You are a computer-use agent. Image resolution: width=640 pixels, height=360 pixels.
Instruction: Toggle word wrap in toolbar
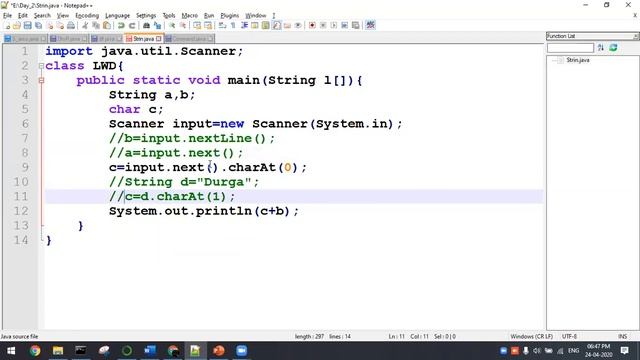222,25
